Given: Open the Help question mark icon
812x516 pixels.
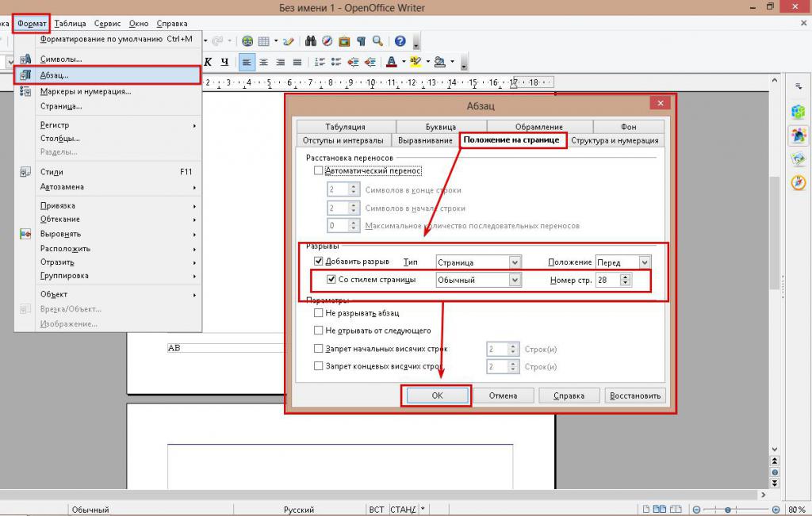Looking at the screenshot, I should [400, 41].
